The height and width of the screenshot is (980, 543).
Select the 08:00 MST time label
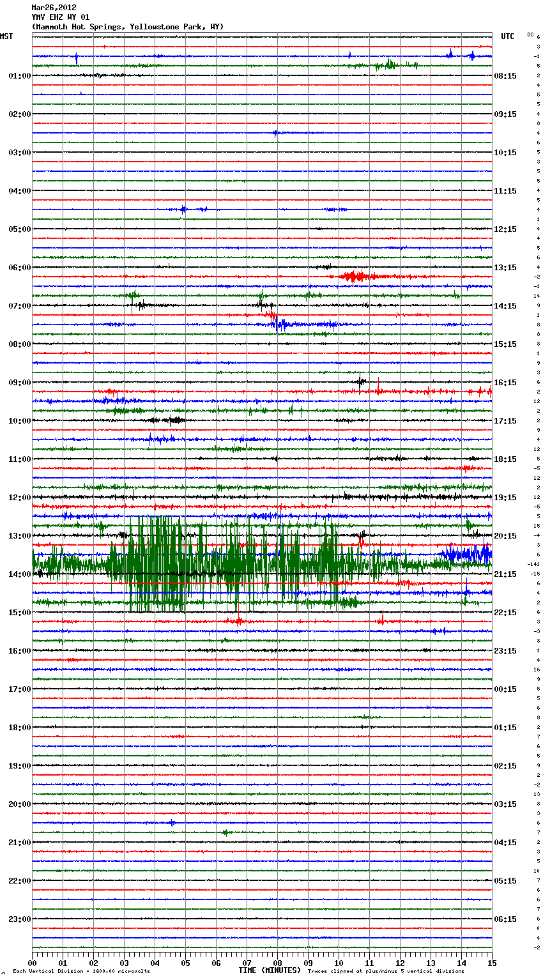pyautogui.click(x=19, y=344)
